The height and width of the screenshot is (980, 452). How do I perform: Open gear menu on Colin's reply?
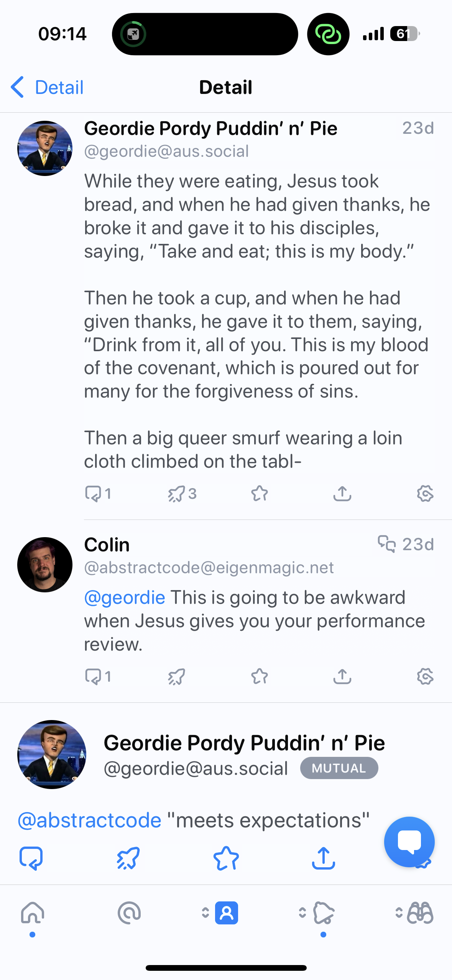click(x=425, y=676)
